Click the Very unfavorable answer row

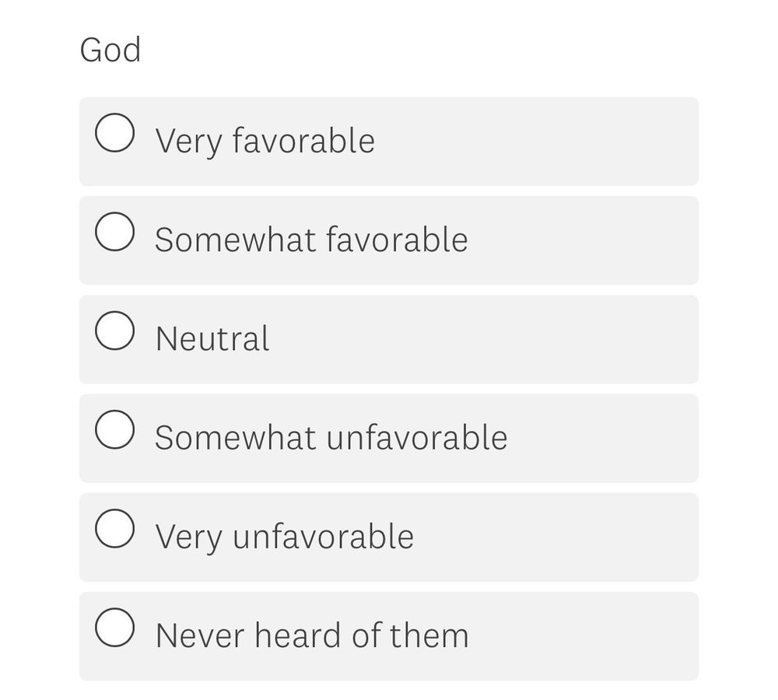tap(389, 537)
